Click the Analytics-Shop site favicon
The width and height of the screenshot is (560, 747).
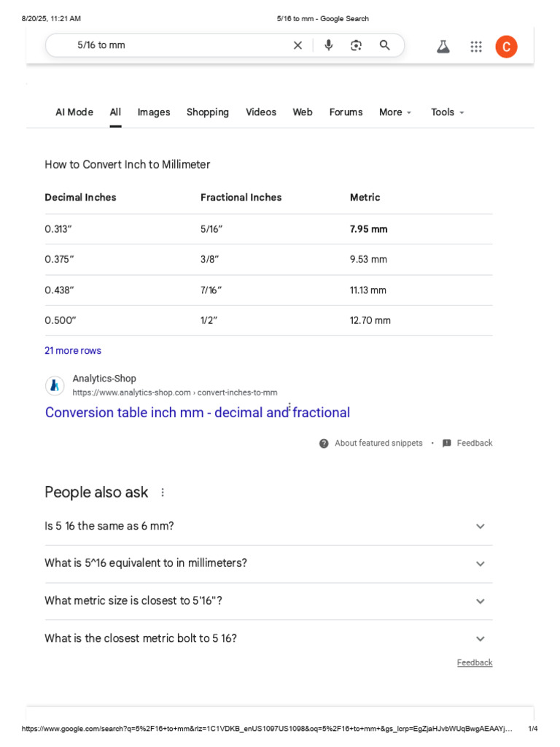[55, 385]
